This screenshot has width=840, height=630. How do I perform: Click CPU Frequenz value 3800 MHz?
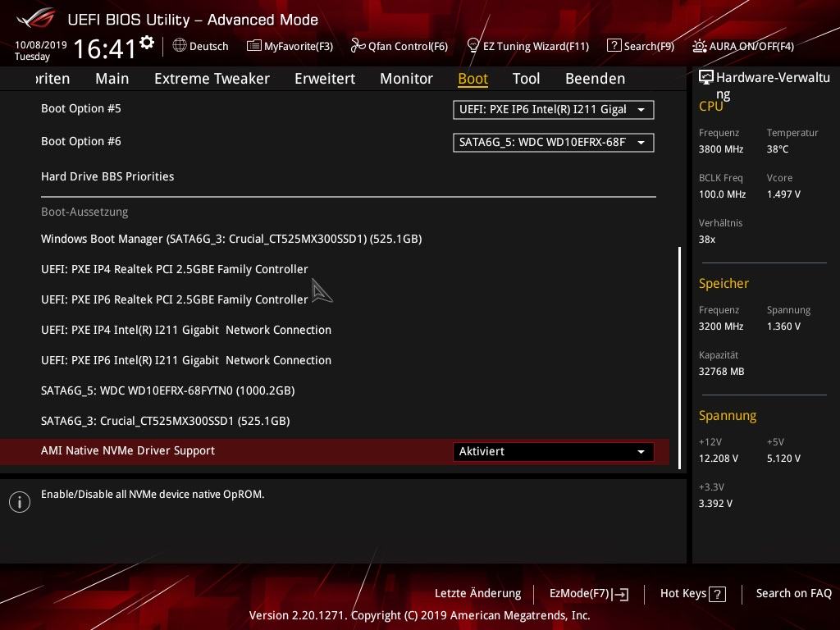pos(721,149)
